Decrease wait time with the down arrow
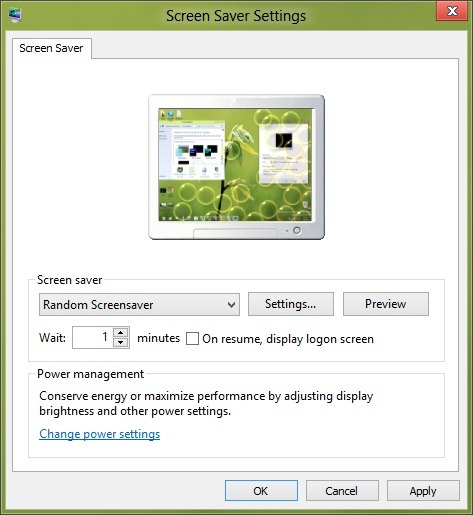Image resolution: width=473 pixels, height=515 pixels. [x=121, y=343]
